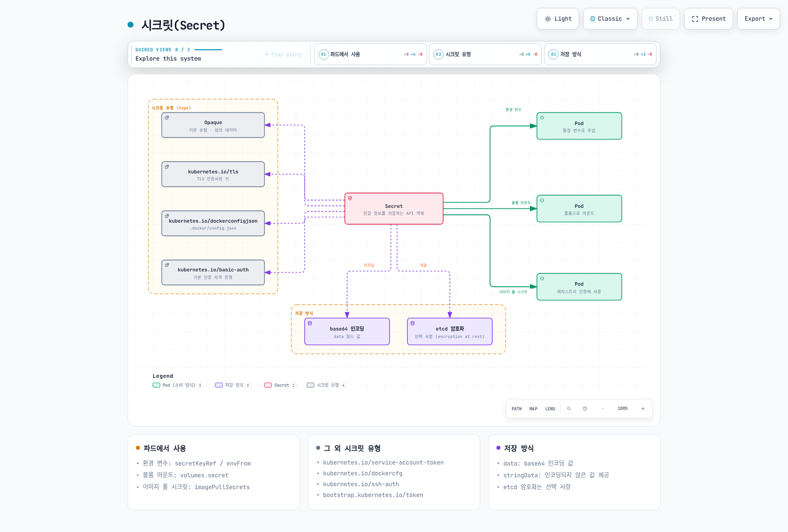This screenshot has width=788, height=532.
Task: Toggle the 시크릿 유형 legend filter
Action: coord(327,385)
